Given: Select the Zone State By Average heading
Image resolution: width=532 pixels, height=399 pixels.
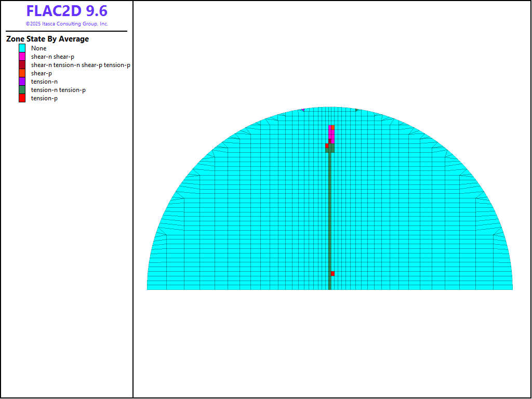Looking at the screenshot, I should tap(47, 39).
